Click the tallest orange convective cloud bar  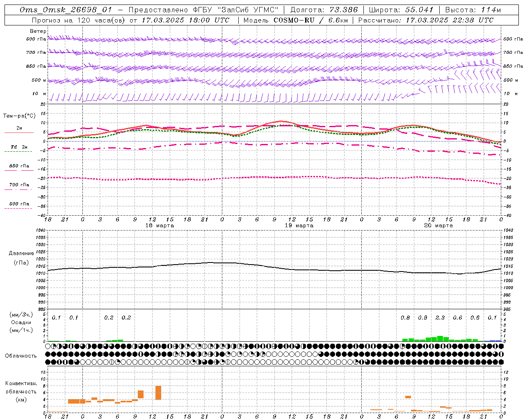click(158, 393)
